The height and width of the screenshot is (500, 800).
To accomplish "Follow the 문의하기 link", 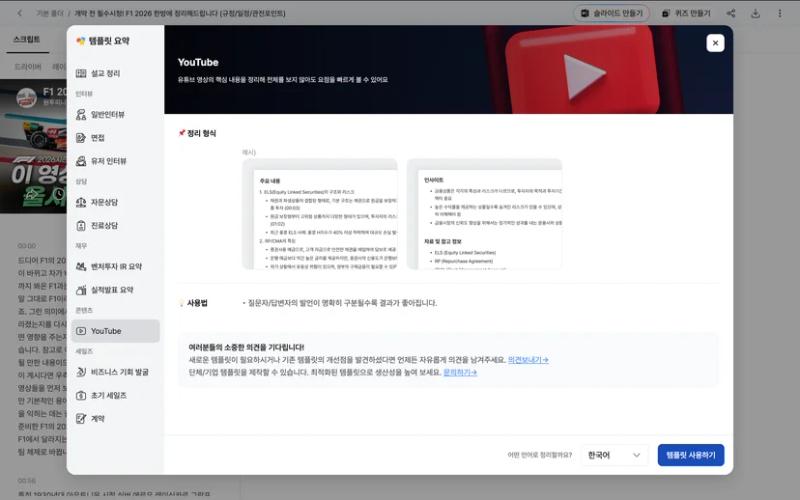I will 460,373.
